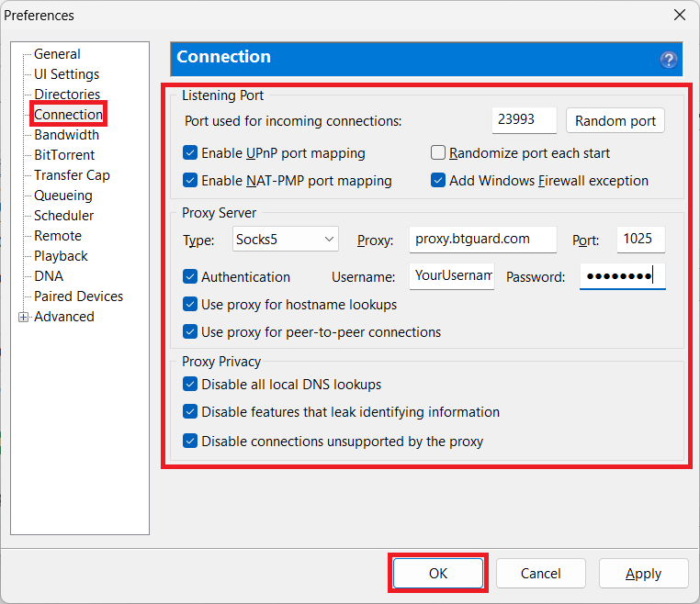Click the Apply button
This screenshot has width=700, height=604.
[643, 574]
